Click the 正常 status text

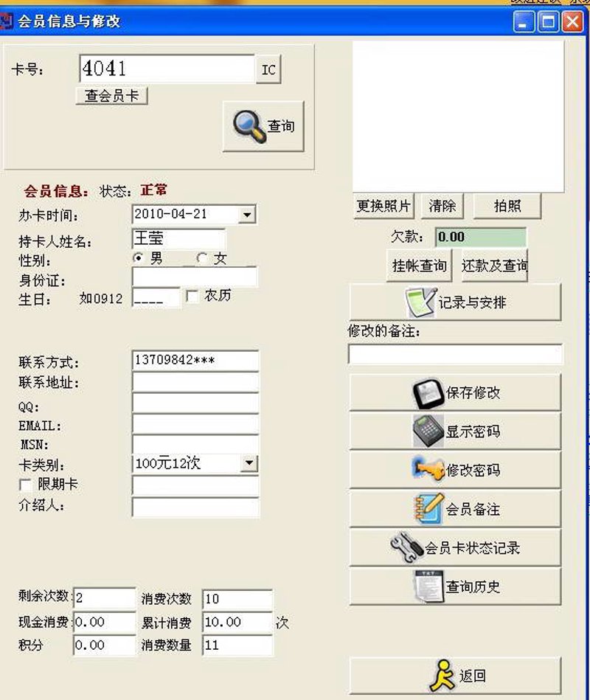pyautogui.click(x=154, y=190)
